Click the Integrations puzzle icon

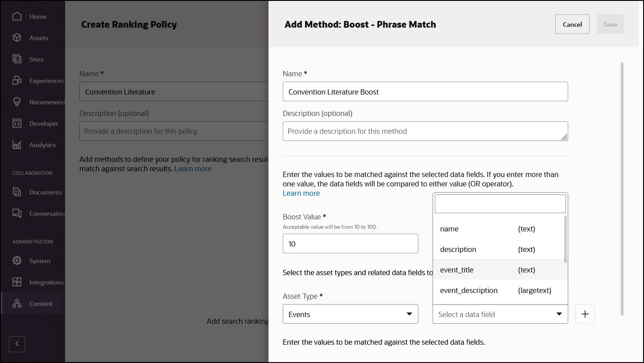[x=17, y=282]
